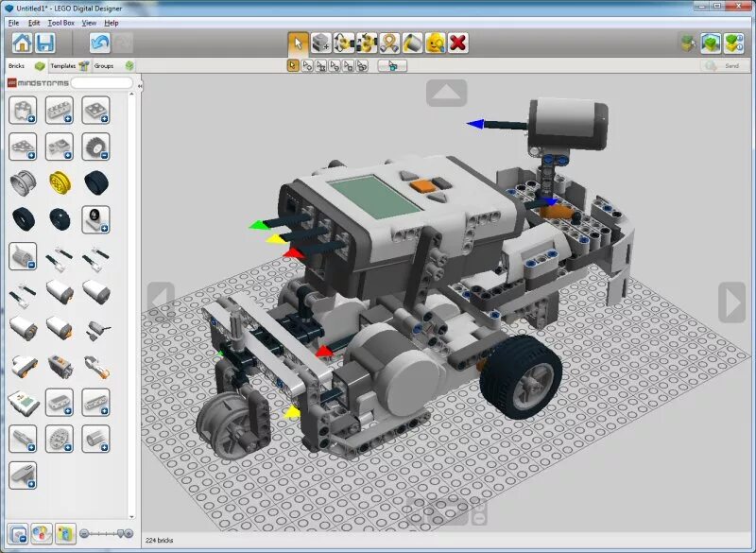
Task: Toggle the filter bricks by boxes button
Action: click(65, 533)
